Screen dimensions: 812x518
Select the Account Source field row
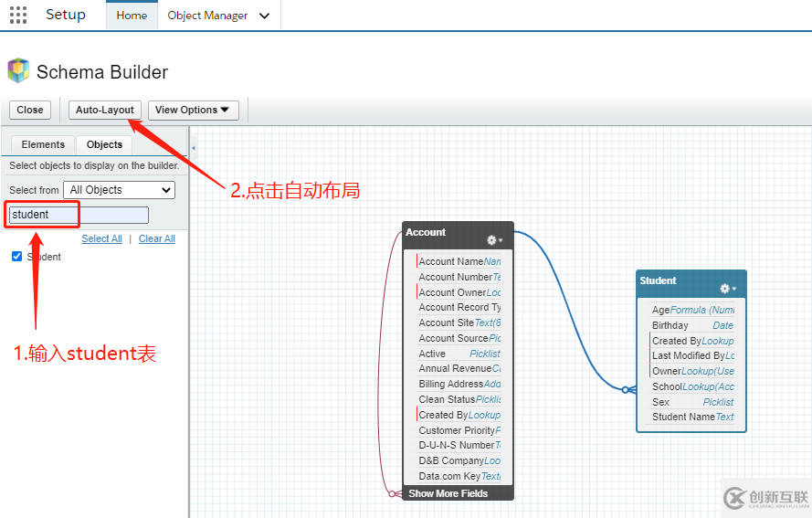pos(459,338)
